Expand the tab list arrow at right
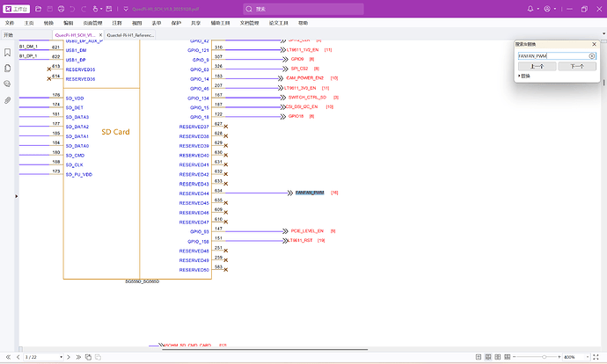This screenshot has width=607, height=364. [x=603, y=34]
